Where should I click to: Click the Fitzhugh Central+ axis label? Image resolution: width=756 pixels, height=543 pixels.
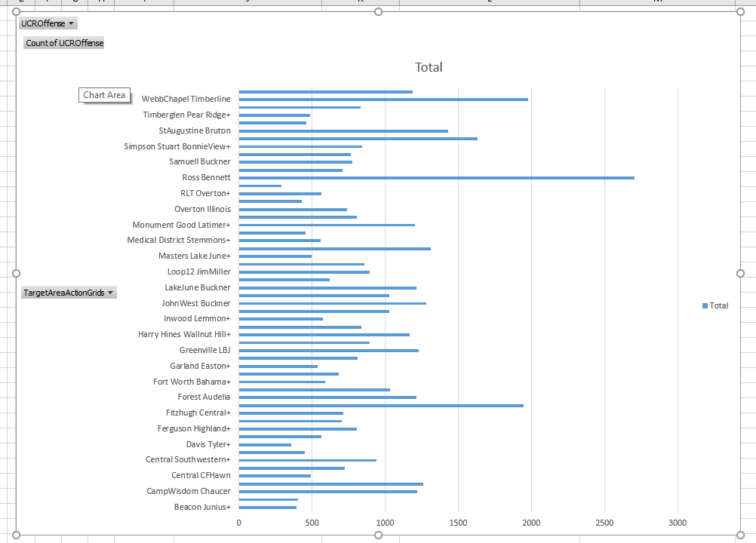[x=198, y=413]
